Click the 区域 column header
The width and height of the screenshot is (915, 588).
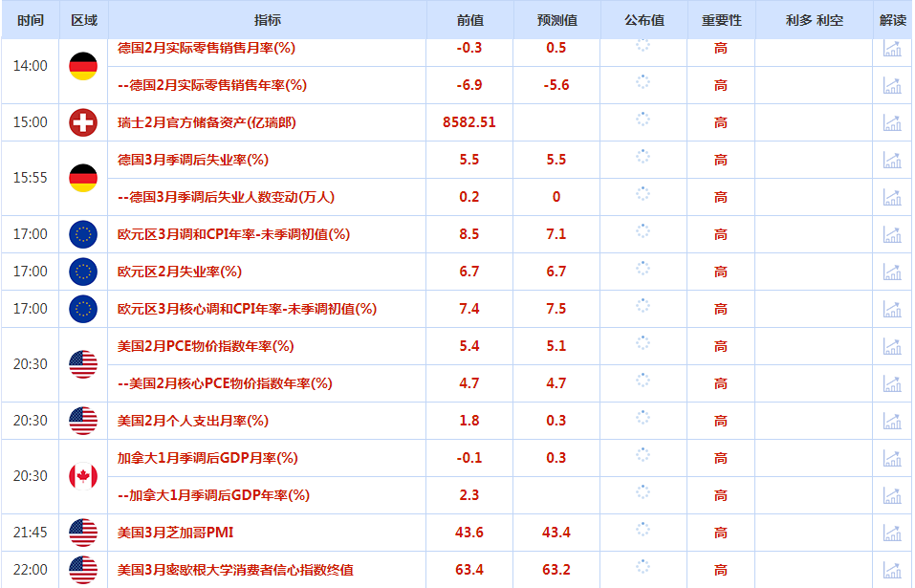tap(84, 20)
